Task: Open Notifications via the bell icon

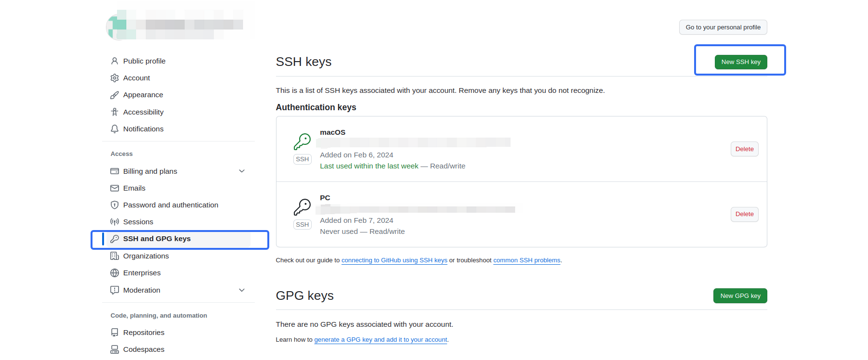Action: coord(114,129)
